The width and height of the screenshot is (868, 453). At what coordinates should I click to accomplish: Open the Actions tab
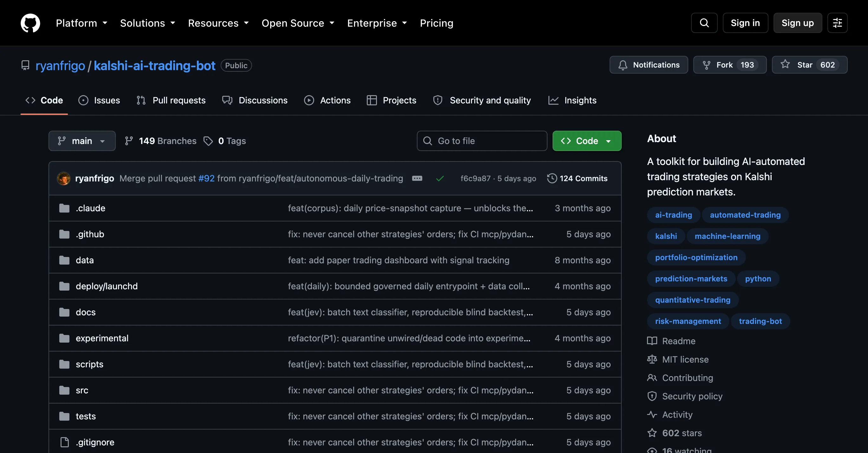pos(327,101)
